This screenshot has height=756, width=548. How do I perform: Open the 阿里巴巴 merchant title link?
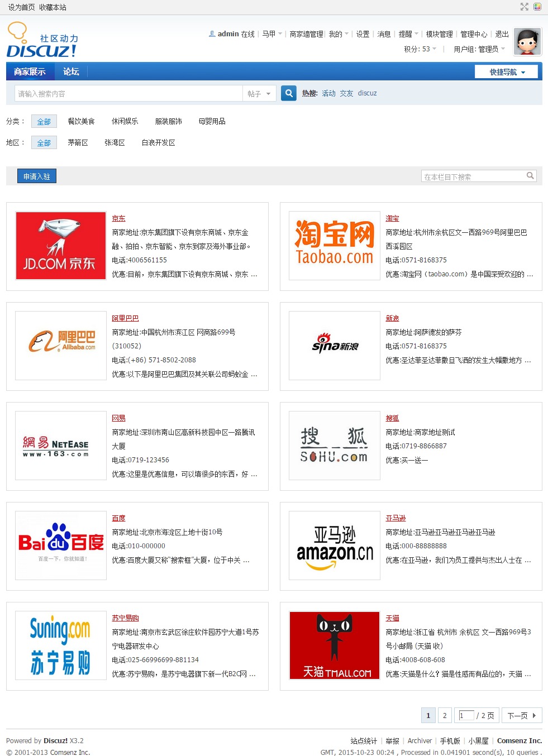pyautogui.click(x=125, y=318)
